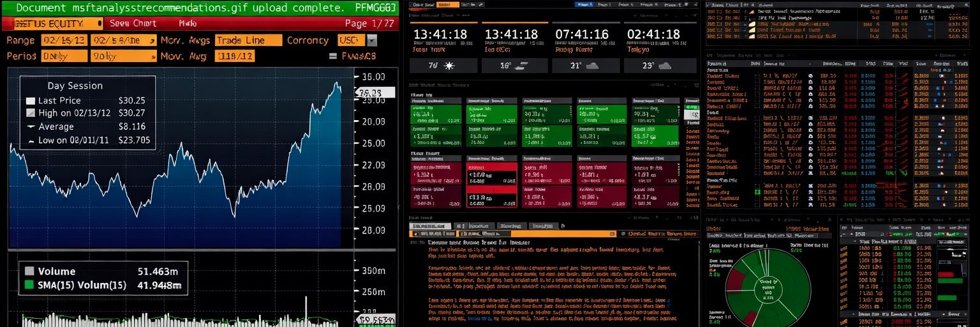Click the gray Volume legend swatch

tap(29, 271)
